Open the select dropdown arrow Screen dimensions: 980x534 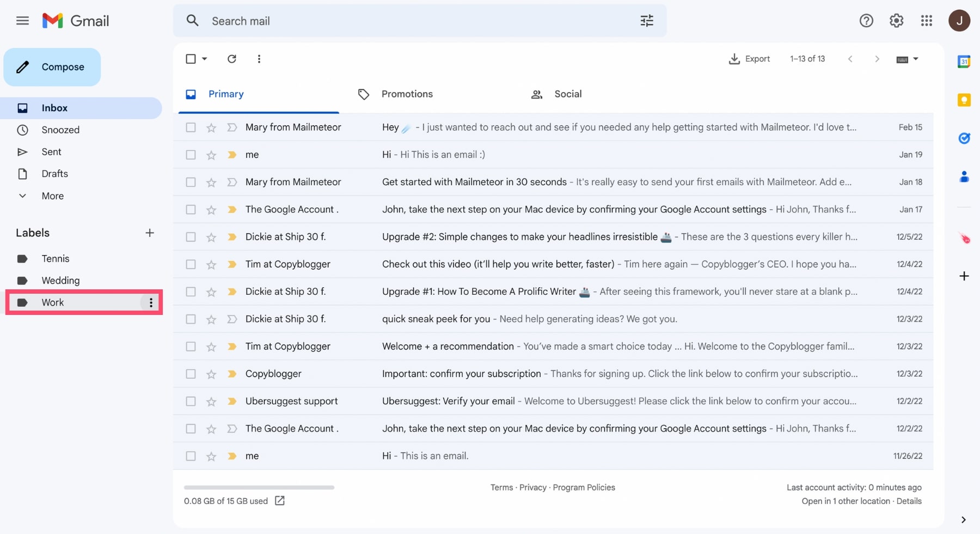point(205,59)
